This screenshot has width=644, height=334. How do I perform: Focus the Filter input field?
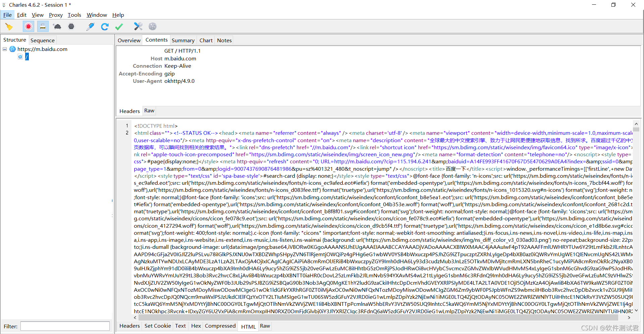pyautogui.click(x=65, y=326)
